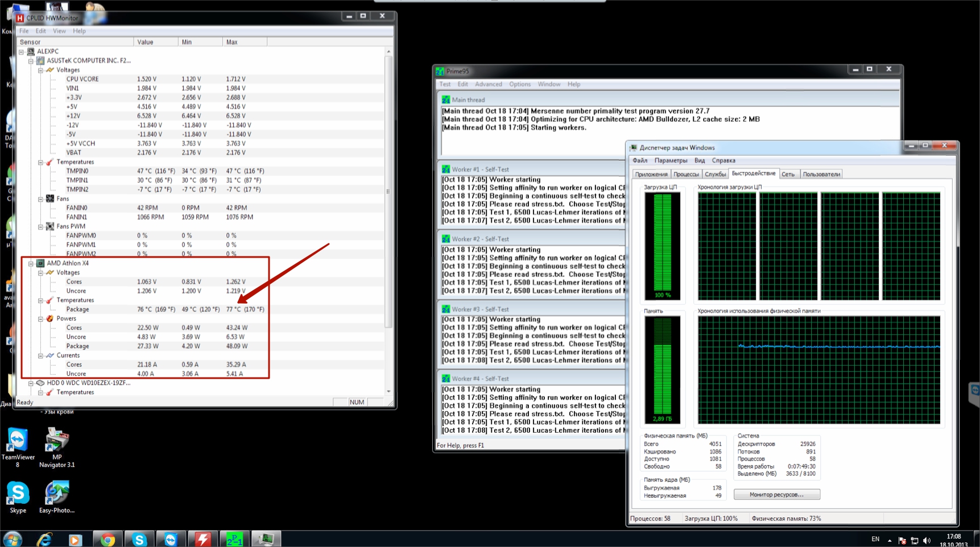Switch to TeamViewer in the taskbar
This screenshot has height=547, width=980.
coord(171,539)
